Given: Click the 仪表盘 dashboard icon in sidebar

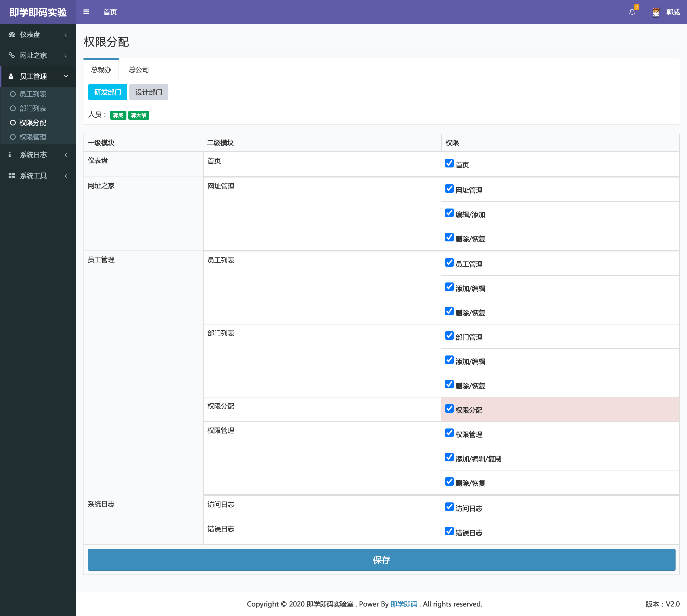Looking at the screenshot, I should click(12, 35).
